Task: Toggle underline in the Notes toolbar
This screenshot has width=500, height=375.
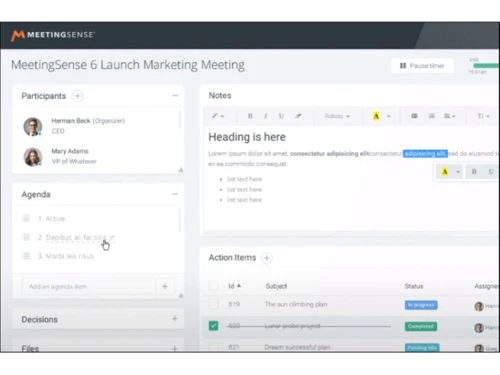Action: click(281, 116)
